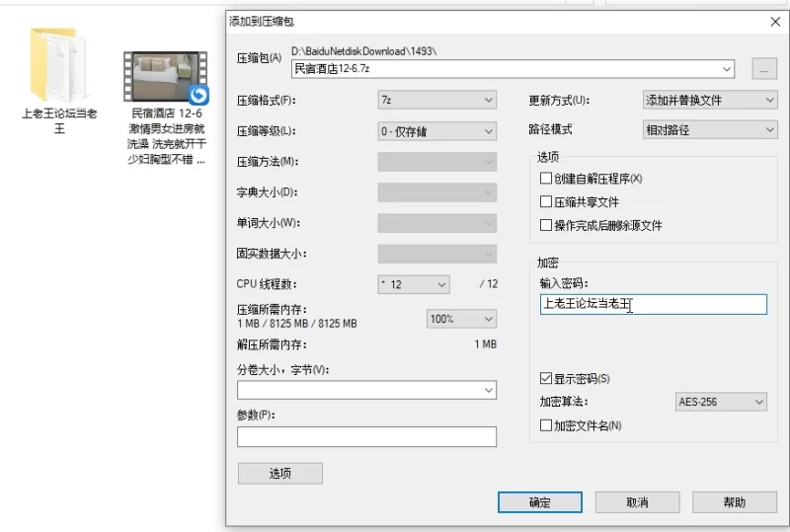Cancel the dialog with 取消 button
The image size is (790, 532).
coord(637,502)
